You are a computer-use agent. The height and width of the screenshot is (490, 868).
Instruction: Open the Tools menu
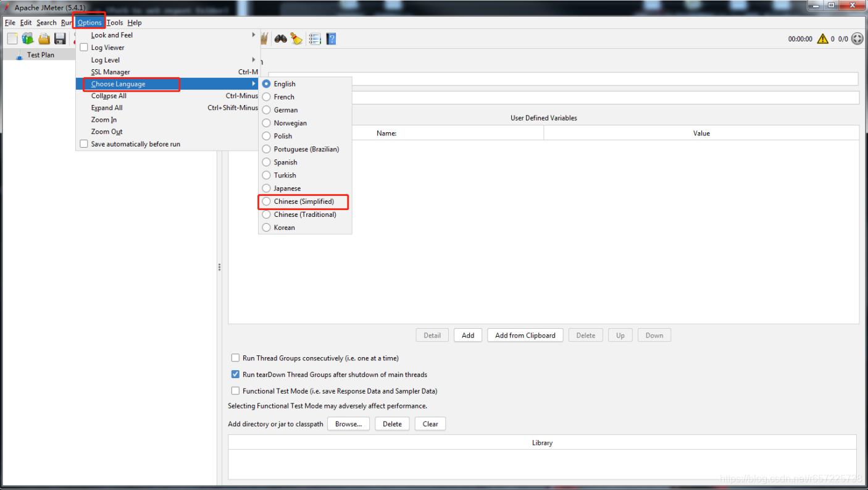tap(115, 23)
